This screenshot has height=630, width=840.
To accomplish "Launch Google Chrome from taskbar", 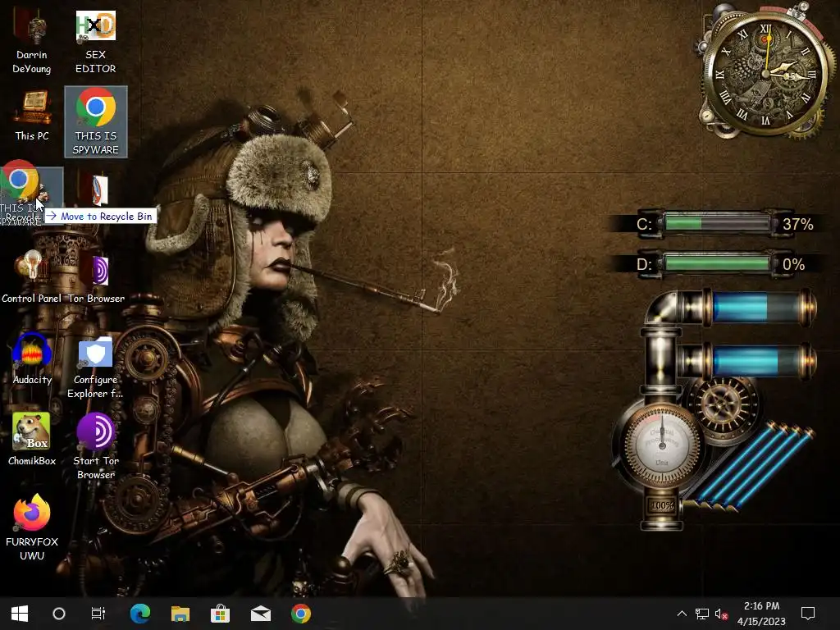I will (x=301, y=614).
